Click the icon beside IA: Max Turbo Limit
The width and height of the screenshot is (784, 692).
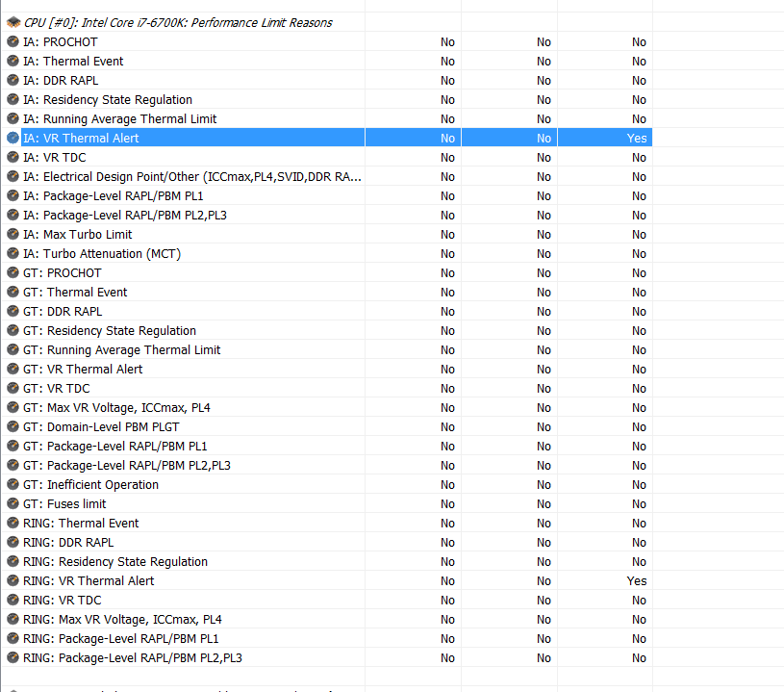(13, 234)
